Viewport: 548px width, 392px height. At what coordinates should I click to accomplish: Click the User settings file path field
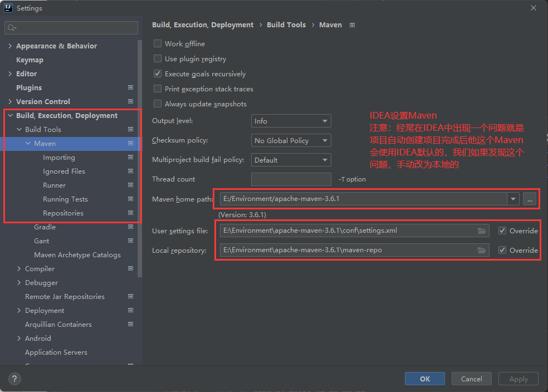(354, 231)
